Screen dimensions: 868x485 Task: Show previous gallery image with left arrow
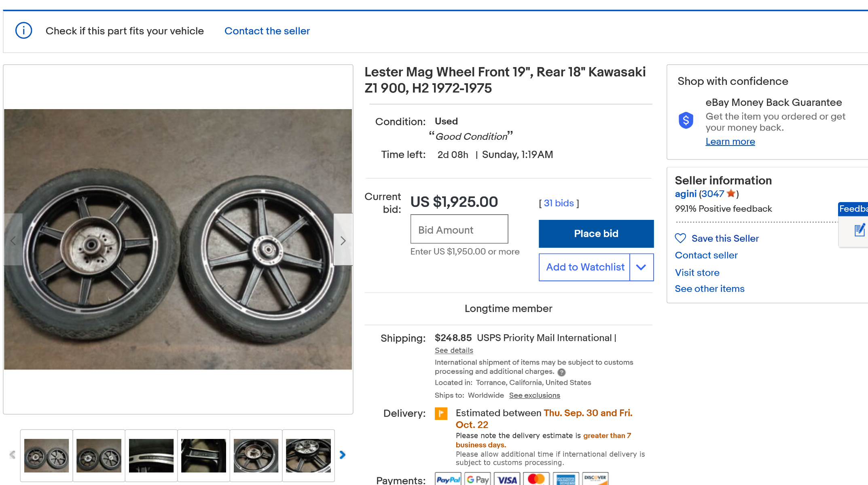coord(13,240)
